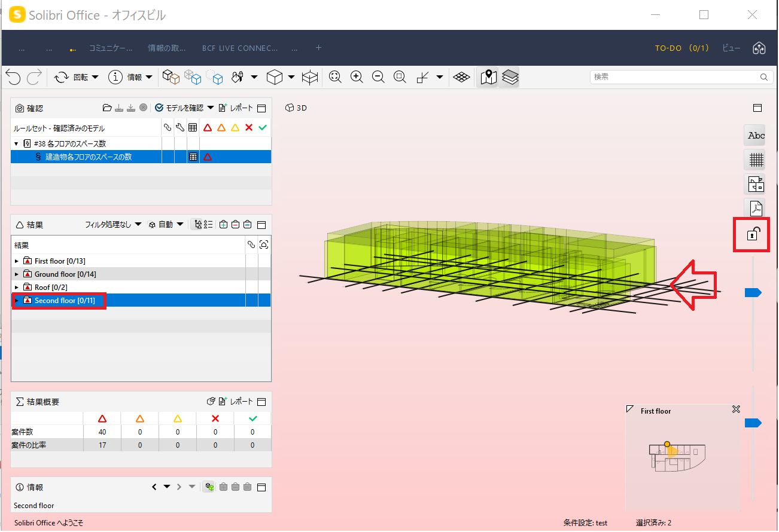Click the floor grid perspective icon
Screen dimensions: 779x532
point(461,77)
